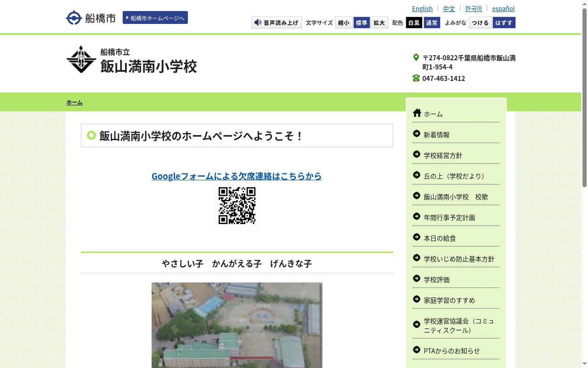Set text size to 拡大
Viewport: 588px width, 368px height.
(379, 23)
